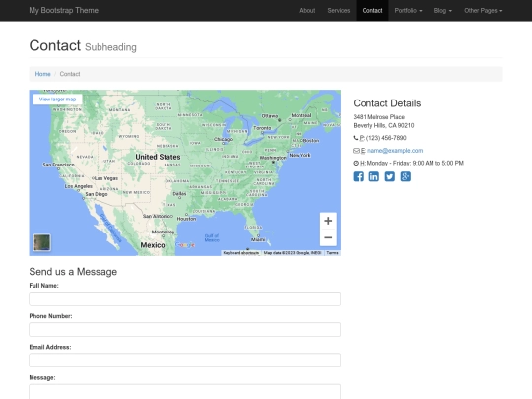Screen dimensions: 532x399
Task: Focus the Email Address input field
Action: pos(184,360)
